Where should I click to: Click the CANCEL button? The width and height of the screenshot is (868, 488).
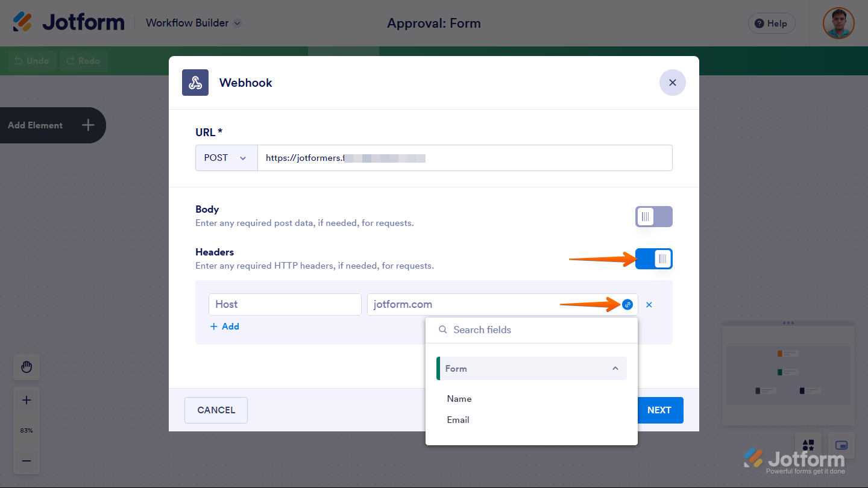coord(216,410)
